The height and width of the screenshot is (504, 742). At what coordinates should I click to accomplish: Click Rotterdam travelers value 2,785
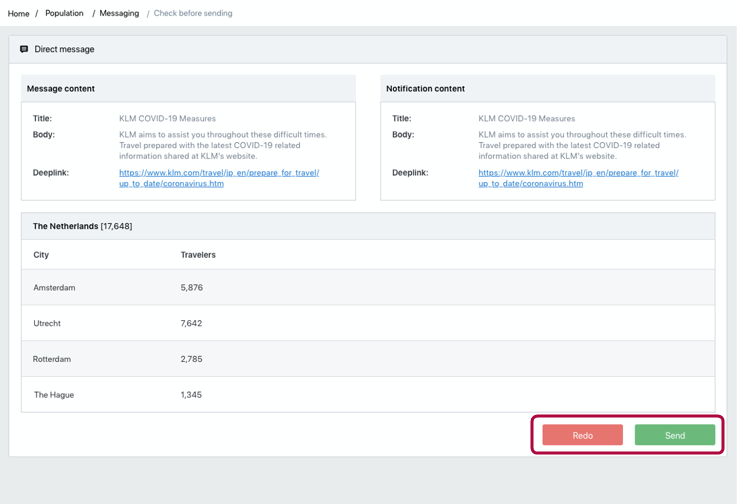(x=191, y=359)
